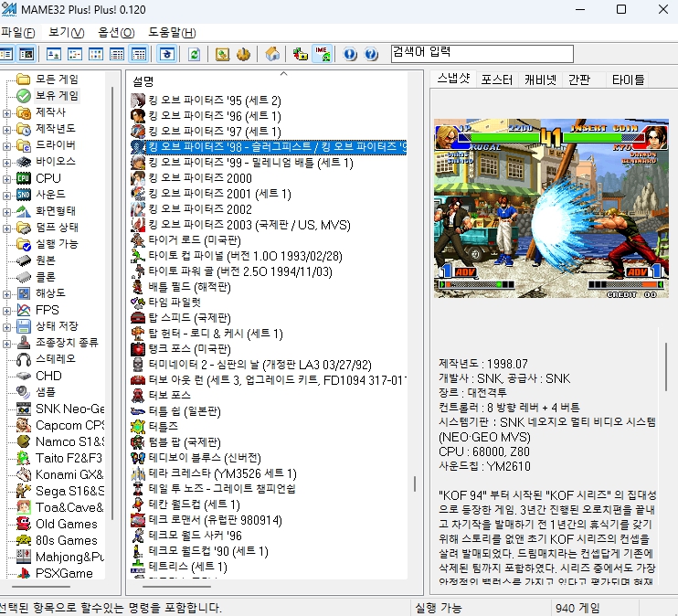Screen dimensions: 678x616
Task: Open the 파일(F) menu
Action: click(x=17, y=32)
